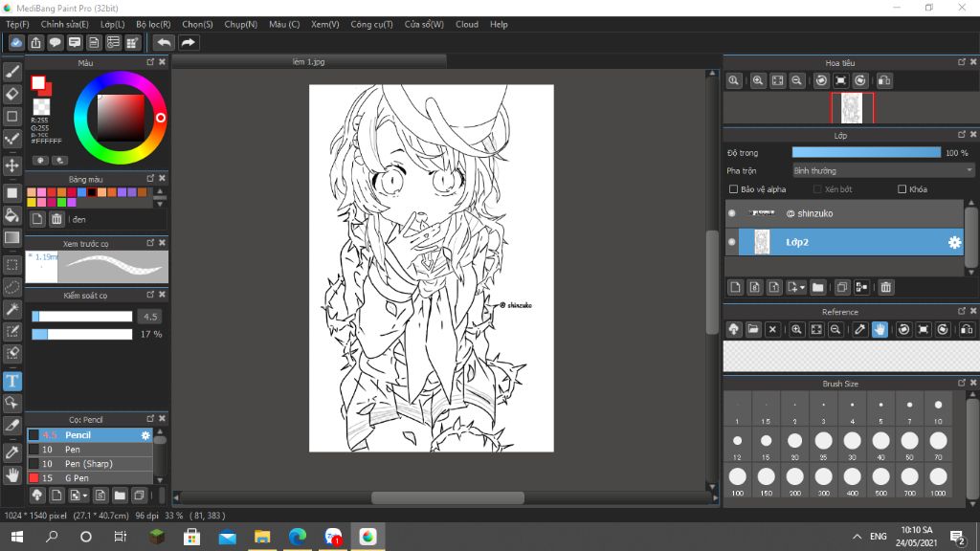Select the Lasso tool
The height and width of the screenshot is (551, 980).
[11, 287]
